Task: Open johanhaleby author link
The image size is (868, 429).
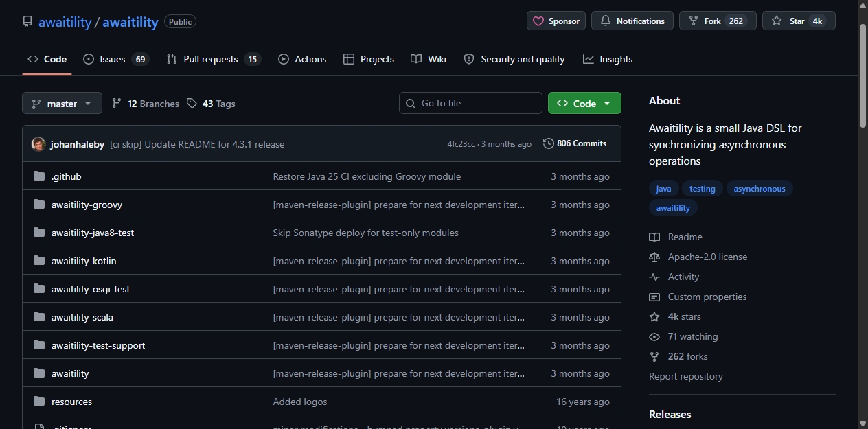Action: point(78,144)
